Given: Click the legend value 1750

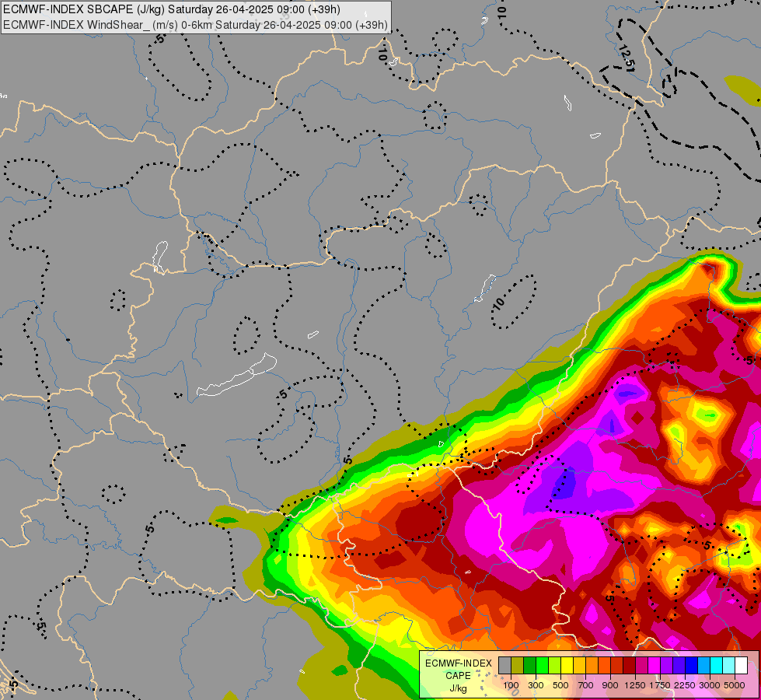Looking at the screenshot, I should [660, 685].
